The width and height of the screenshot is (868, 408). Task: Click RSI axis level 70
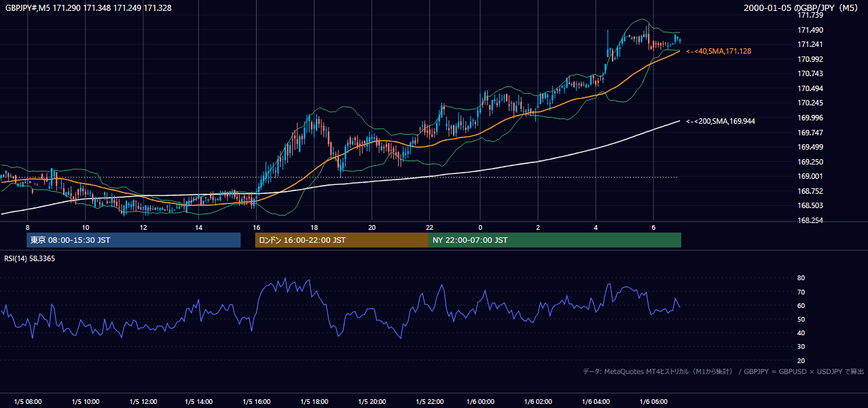(x=801, y=292)
